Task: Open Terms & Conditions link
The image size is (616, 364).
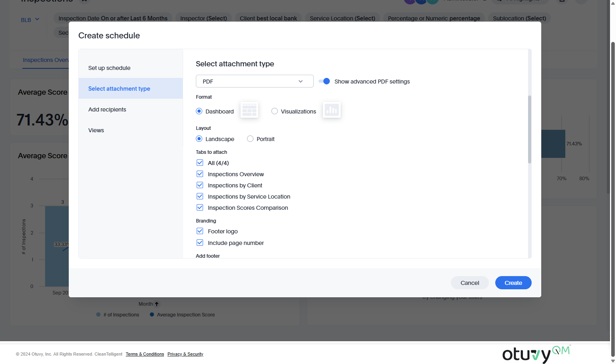Action: pos(145,354)
